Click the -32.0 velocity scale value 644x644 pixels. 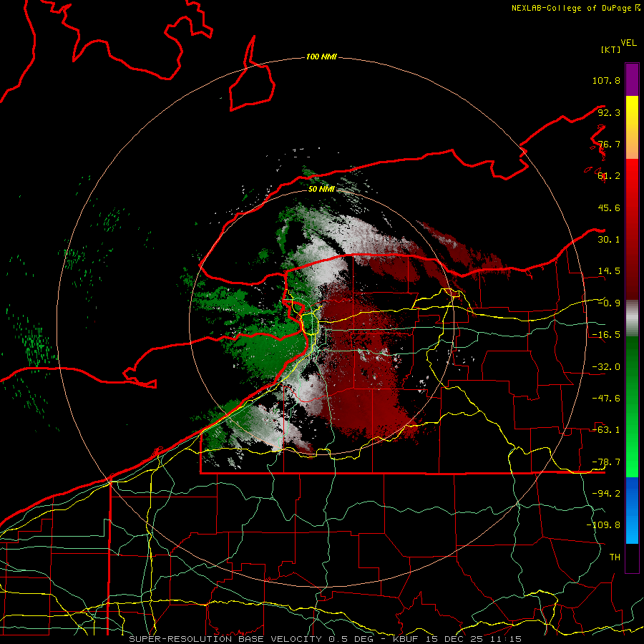606,367
